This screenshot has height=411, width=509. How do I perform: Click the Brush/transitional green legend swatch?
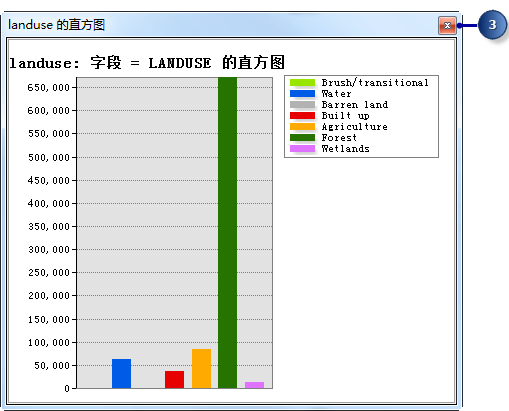click(302, 82)
